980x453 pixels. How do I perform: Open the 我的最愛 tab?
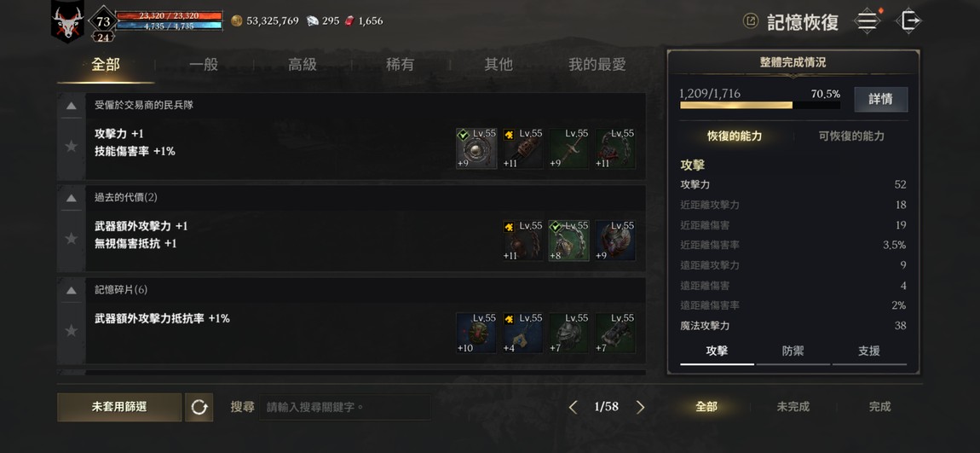point(597,65)
